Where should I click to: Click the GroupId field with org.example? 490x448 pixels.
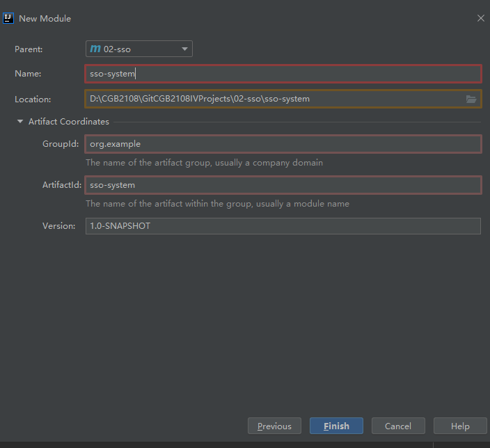pyautogui.click(x=283, y=144)
